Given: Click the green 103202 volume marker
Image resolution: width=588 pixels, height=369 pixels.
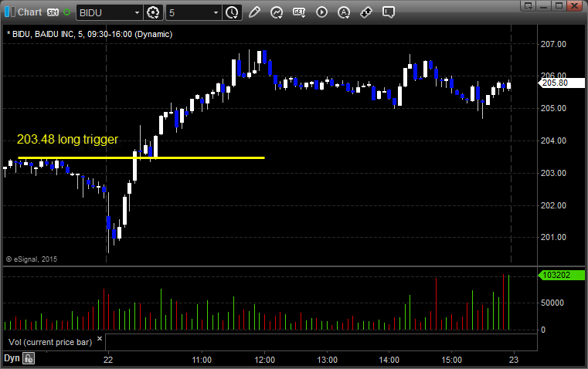Looking at the screenshot, I should pyautogui.click(x=562, y=275).
